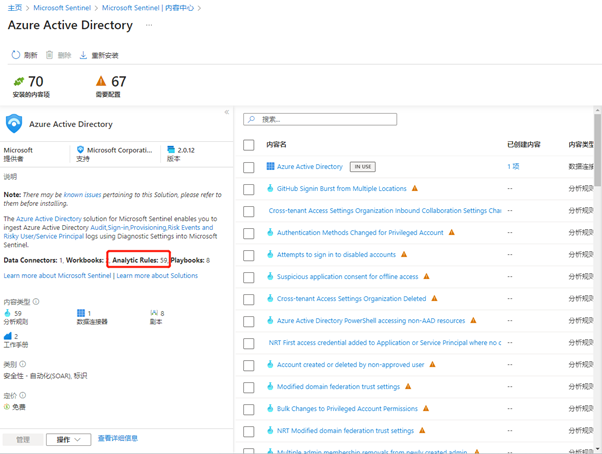Click warning triangle on GitHub Signin Burst row
The height and width of the screenshot is (454, 602).
pos(415,188)
